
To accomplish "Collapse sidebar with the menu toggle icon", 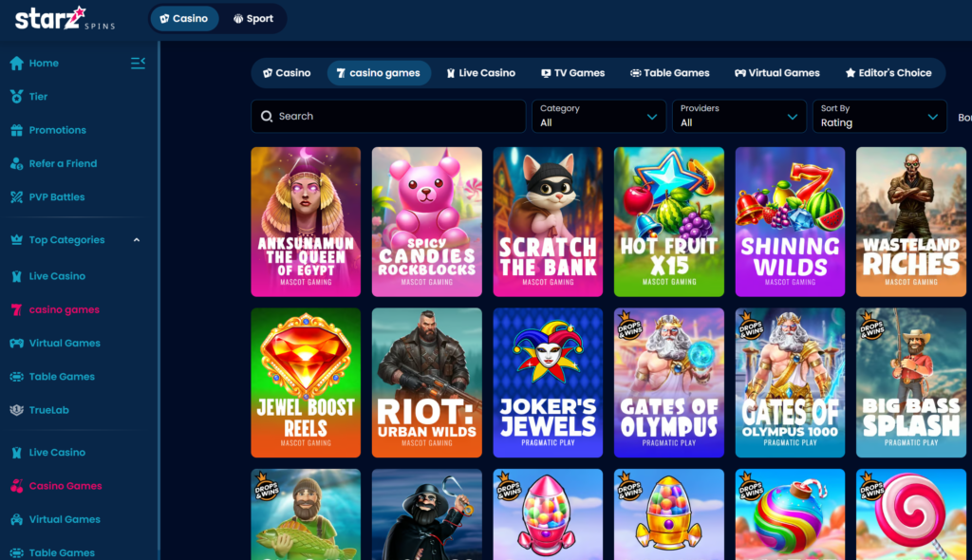I will (x=138, y=63).
